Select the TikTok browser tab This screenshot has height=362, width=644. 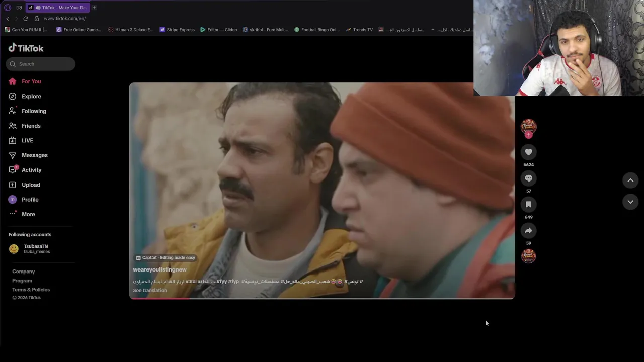[x=57, y=8]
